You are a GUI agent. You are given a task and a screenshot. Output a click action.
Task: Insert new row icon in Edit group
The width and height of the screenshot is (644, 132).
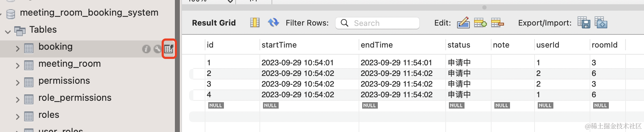click(x=480, y=23)
